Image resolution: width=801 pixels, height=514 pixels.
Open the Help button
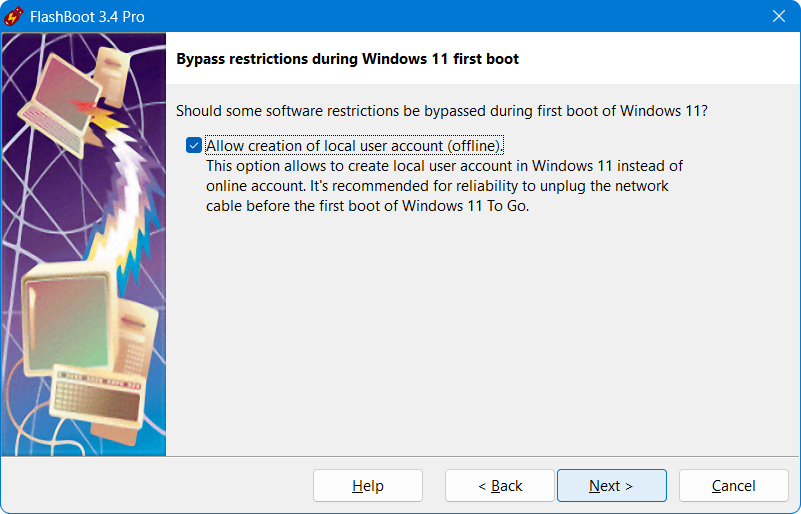(x=367, y=486)
